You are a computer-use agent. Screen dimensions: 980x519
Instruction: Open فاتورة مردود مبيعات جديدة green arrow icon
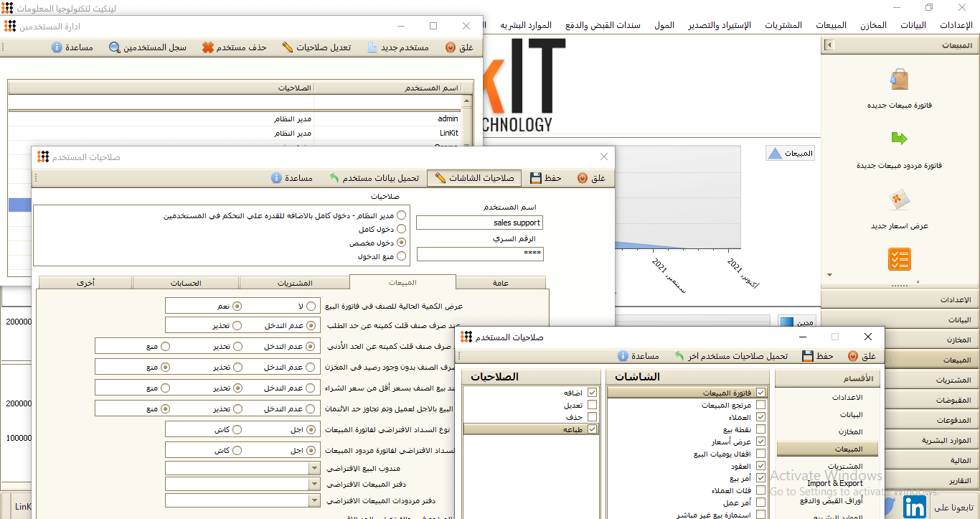(x=899, y=139)
